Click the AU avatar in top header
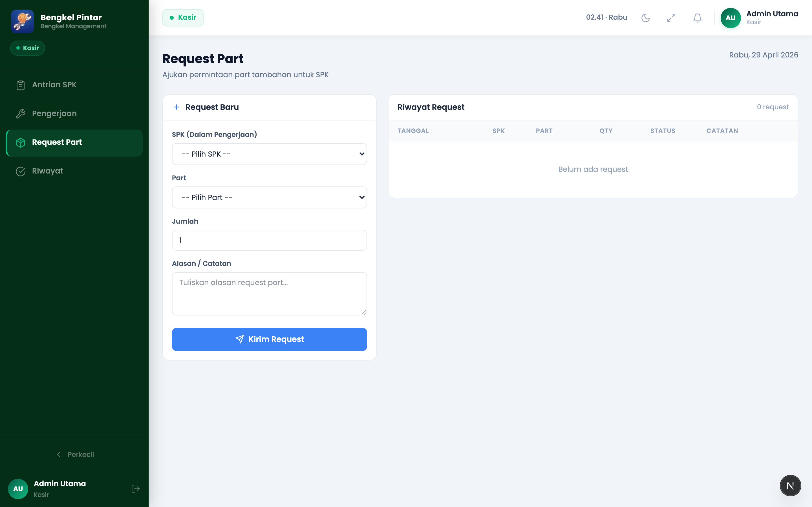 click(x=731, y=18)
